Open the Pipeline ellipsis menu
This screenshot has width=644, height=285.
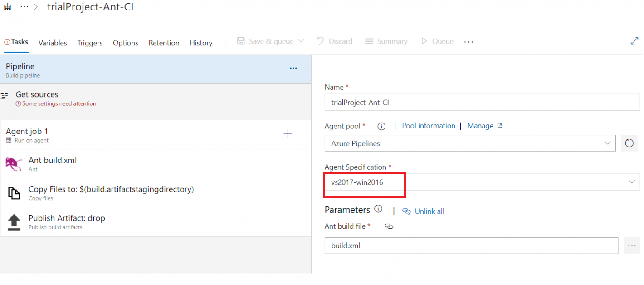pos(293,68)
